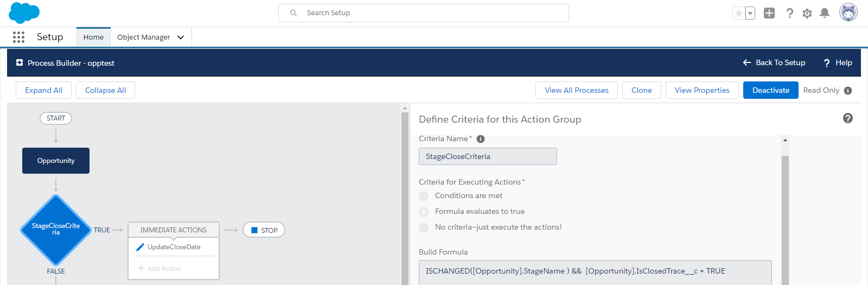Click the Setup app title
Viewport: 868px width, 285px height.
(50, 37)
